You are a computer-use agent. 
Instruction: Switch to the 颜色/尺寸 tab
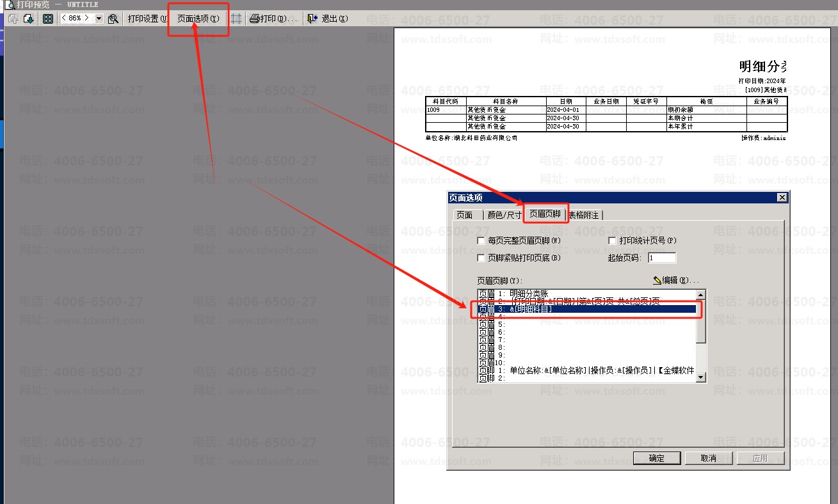(504, 215)
